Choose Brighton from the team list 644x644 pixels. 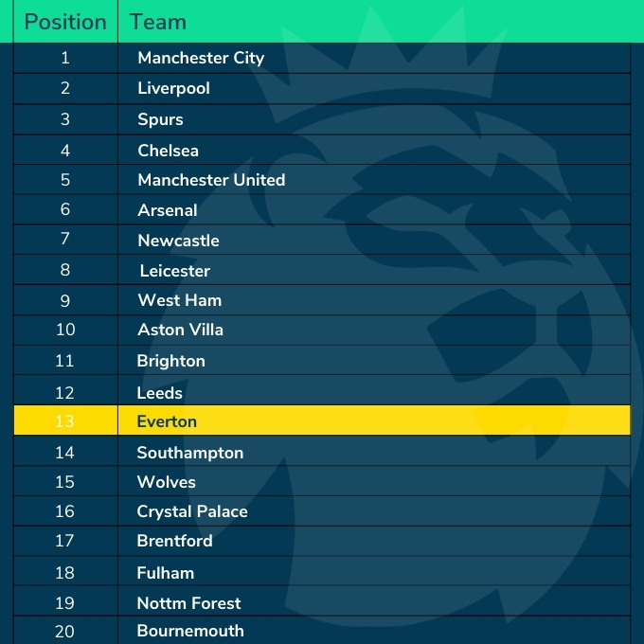170,361
